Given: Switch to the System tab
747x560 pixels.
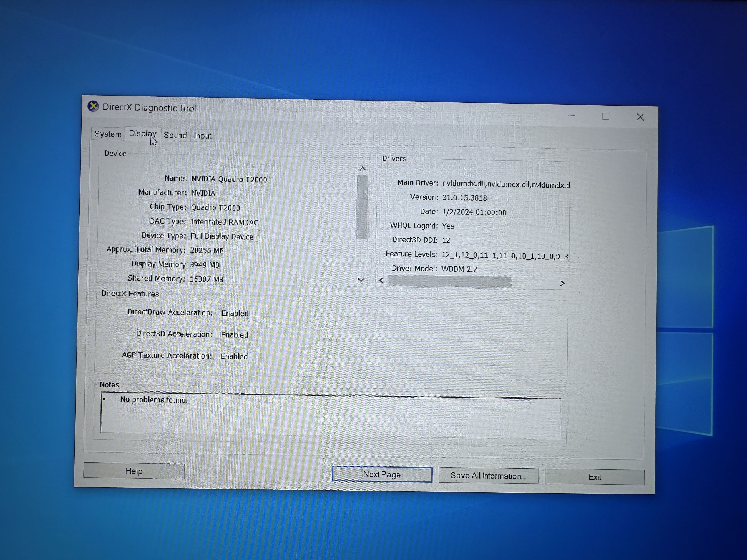Looking at the screenshot, I should point(108,134).
